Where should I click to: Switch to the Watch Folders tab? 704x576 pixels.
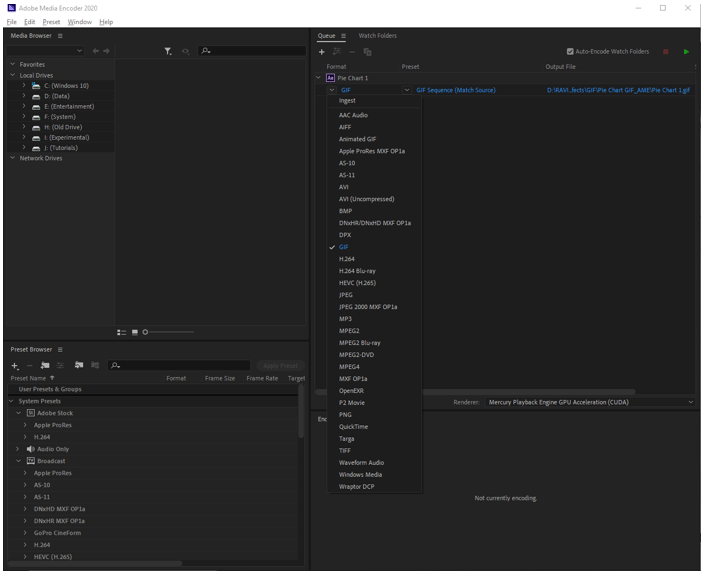click(x=378, y=36)
